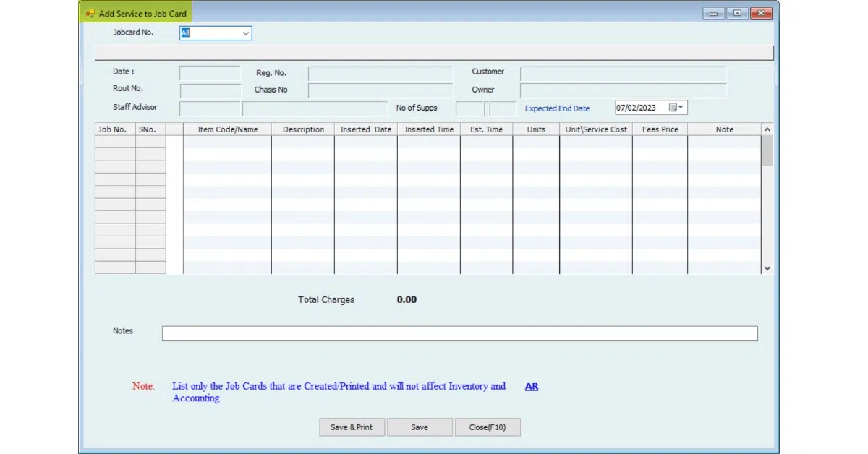Open the AR link
This screenshot has width=868, height=454.
point(532,387)
